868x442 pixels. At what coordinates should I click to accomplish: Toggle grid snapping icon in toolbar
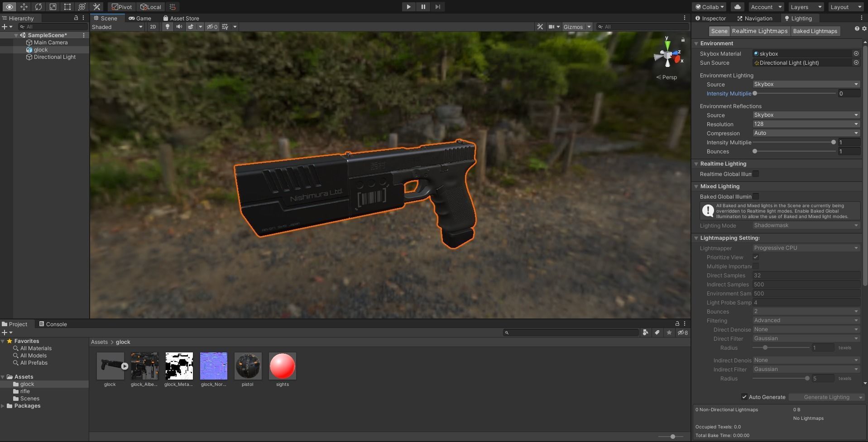(173, 7)
